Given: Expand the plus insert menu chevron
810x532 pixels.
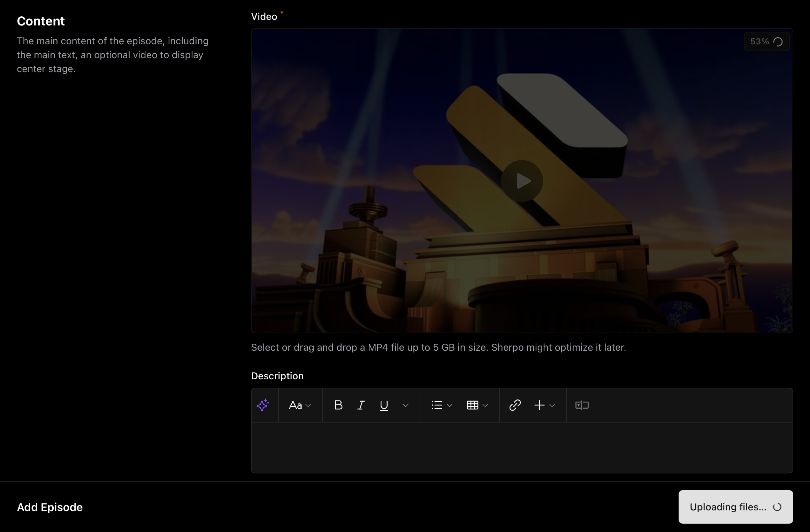Looking at the screenshot, I should click(552, 405).
